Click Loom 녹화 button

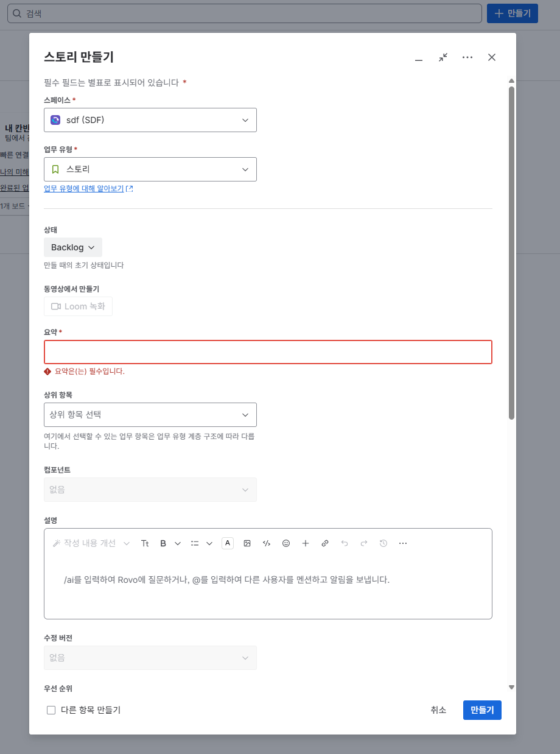click(x=78, y=306)
